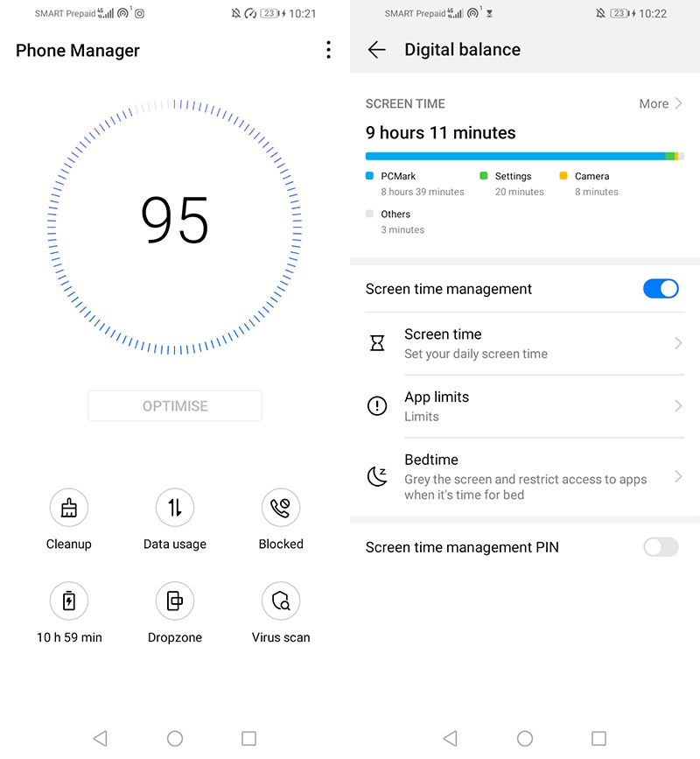Enable Screen time management PIN
Viewport: 700px width, 759px height.
(661, 547)
